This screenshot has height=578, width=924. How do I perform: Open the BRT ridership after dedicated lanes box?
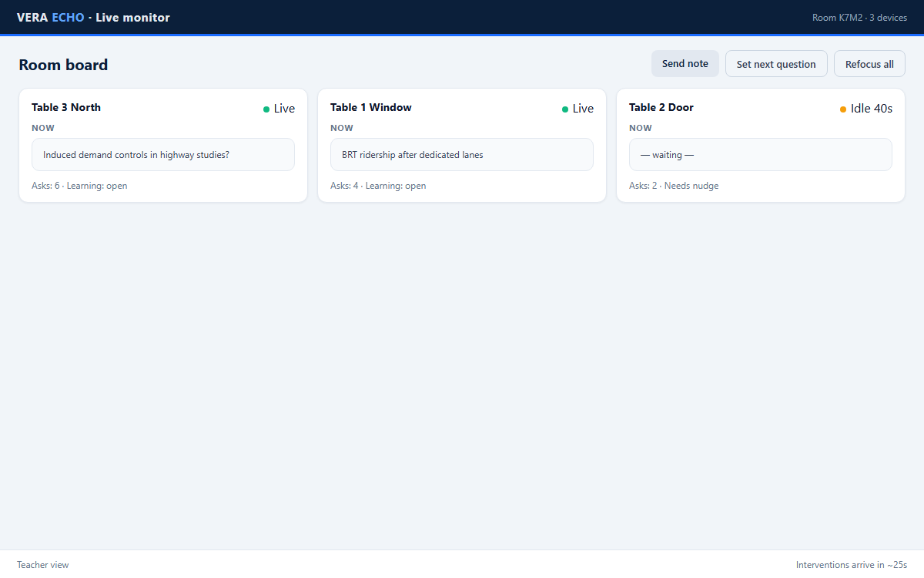(x=462, y=155)
